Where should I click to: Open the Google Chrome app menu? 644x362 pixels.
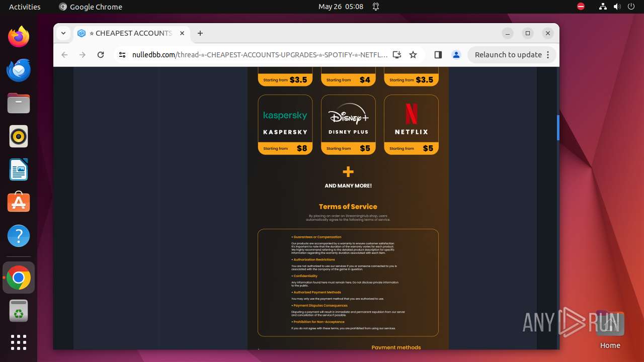click(91, 7)
